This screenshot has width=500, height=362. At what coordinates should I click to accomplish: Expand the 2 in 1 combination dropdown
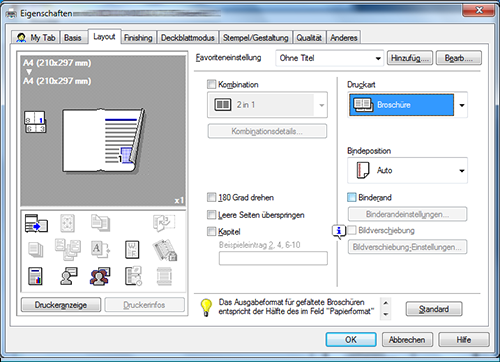coord(267,105)
